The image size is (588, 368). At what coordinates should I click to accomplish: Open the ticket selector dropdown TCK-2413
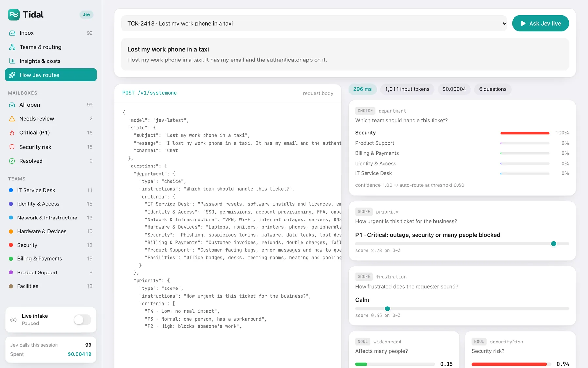click(x=314, y=24)
